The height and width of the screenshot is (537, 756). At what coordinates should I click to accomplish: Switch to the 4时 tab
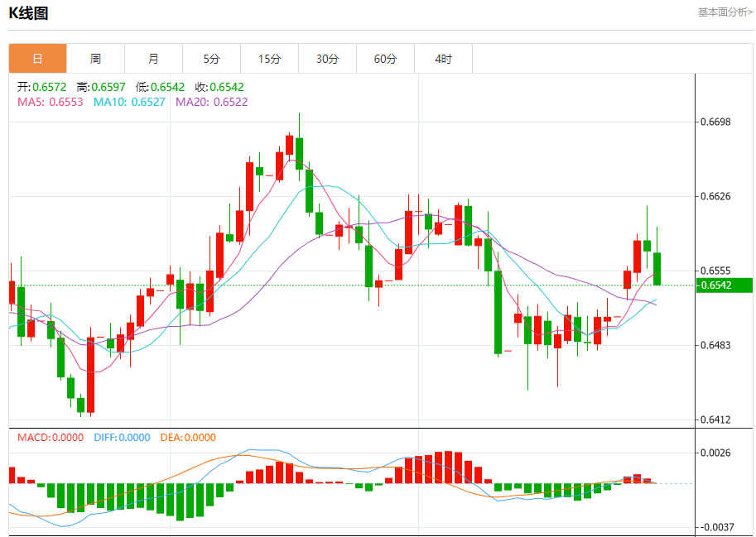click(x=443, y=59)
